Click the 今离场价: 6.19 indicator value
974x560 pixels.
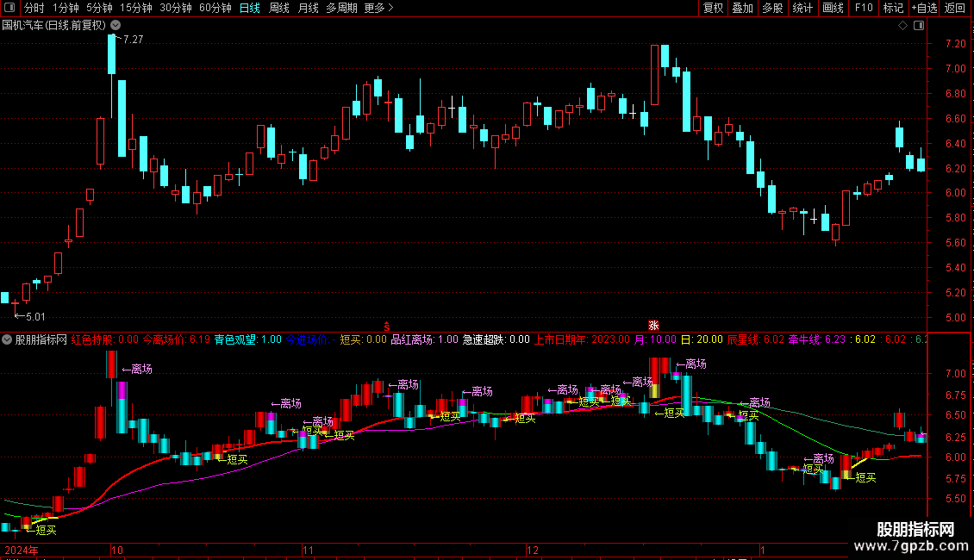pos(177,339)
